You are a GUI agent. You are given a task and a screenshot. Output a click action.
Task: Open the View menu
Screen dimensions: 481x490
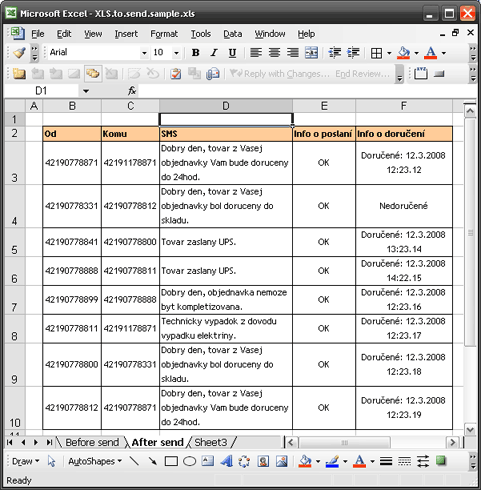[93, 34]
